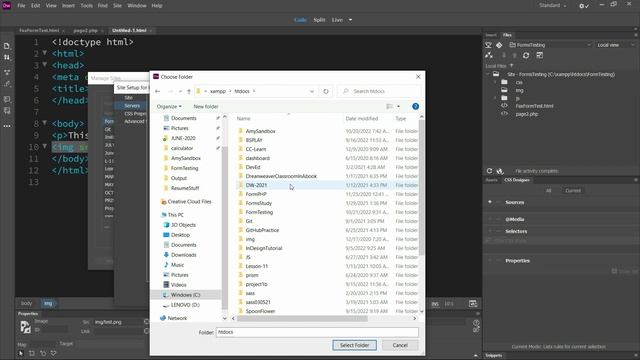This screenshot has height=360, width=640.
Task: Select the FormTesting folder in file list
Action: point(259,212)
